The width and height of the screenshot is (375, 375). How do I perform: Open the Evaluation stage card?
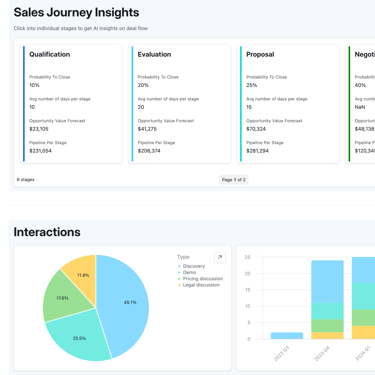tap(180, 104)
